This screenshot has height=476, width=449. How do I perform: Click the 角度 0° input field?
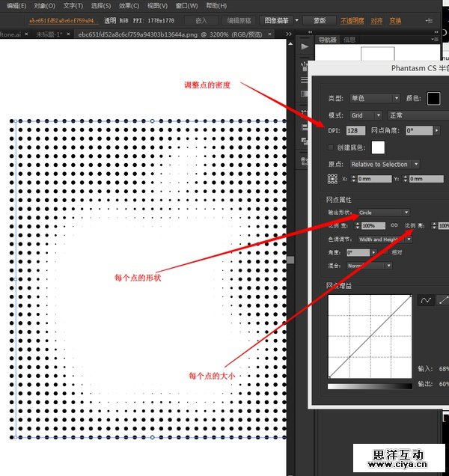pos(358,252)
